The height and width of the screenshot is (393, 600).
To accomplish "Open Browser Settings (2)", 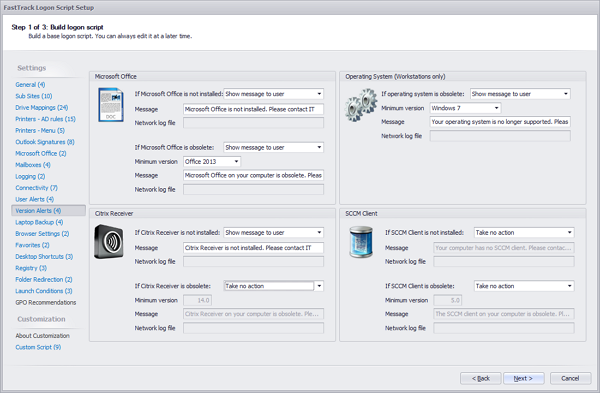I will [x=42, y=234].
